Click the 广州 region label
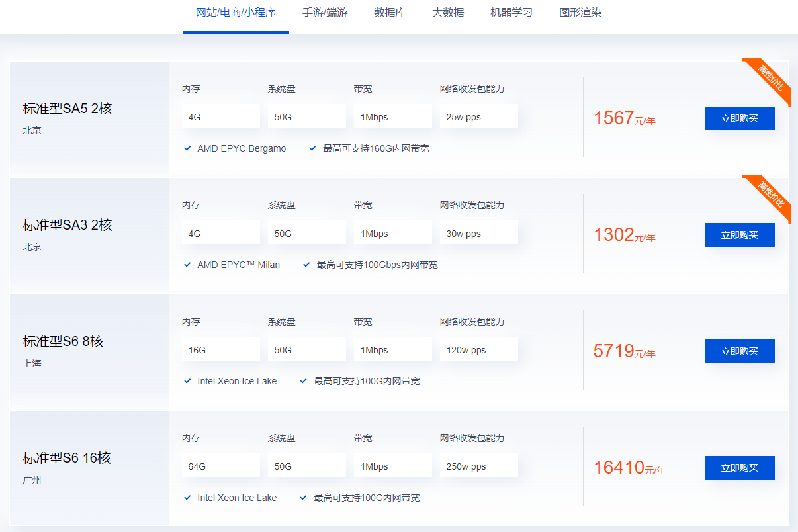Screen dimensions: 798x532 (32, 480)
